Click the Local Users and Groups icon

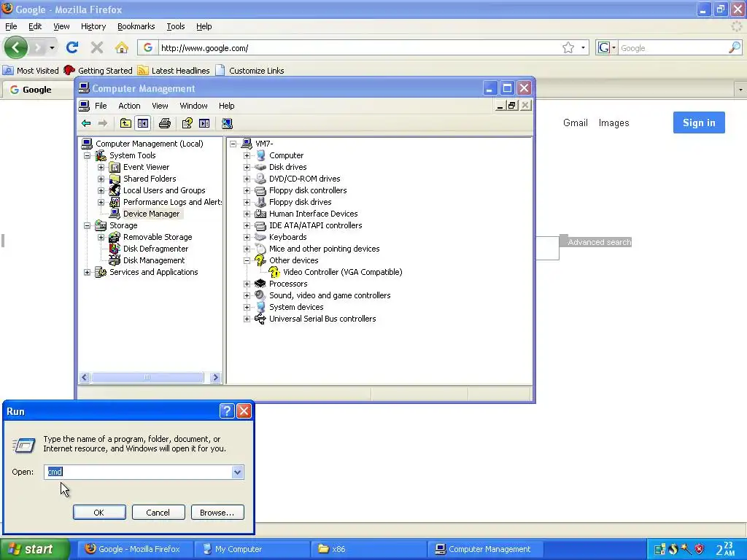pyautogui.click(x=115, y=190)
